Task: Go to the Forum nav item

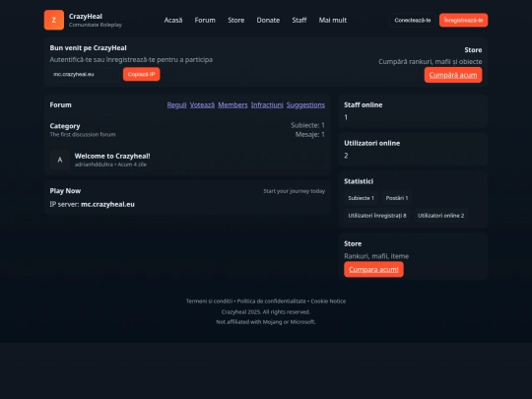Action: (205, 20)
